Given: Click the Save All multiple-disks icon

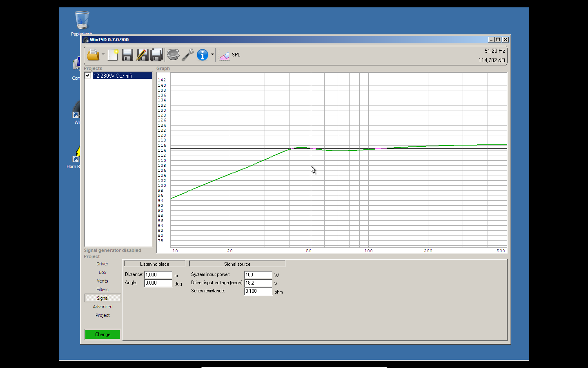Looking at the screenshot, I should (157, 54).
